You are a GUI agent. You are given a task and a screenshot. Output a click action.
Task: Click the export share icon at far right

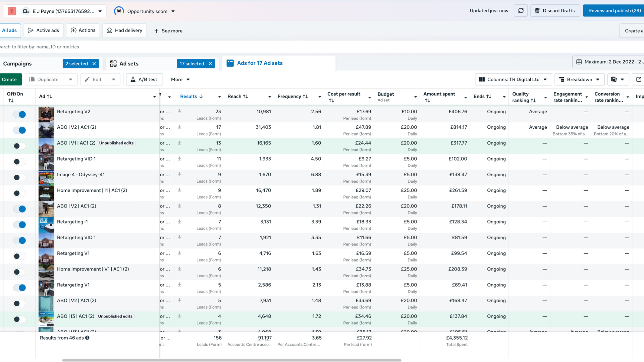click(x=638, y=79)
